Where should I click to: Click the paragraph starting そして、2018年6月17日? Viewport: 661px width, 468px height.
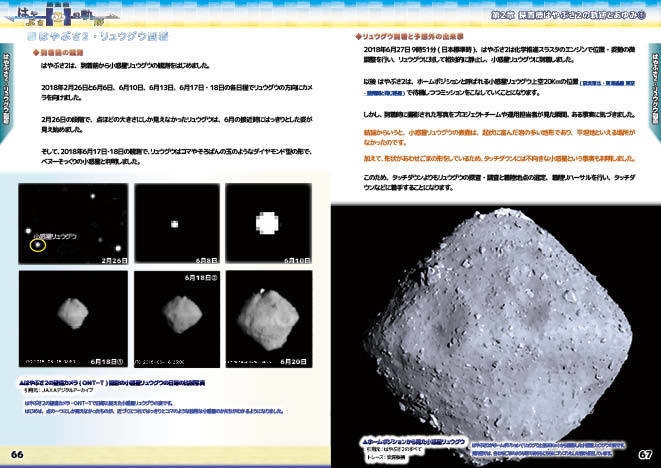(176, 156)
